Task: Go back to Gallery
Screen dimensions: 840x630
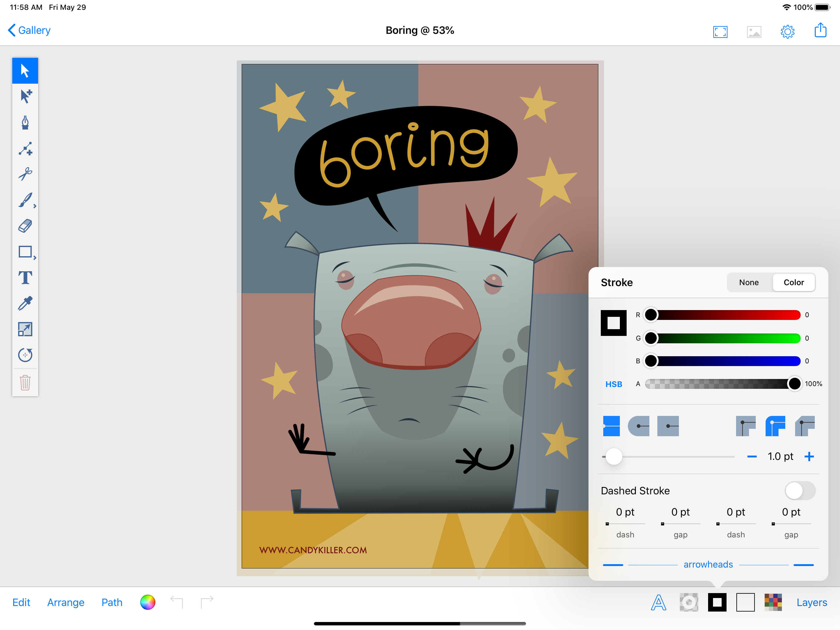Action: pos(29,30)
